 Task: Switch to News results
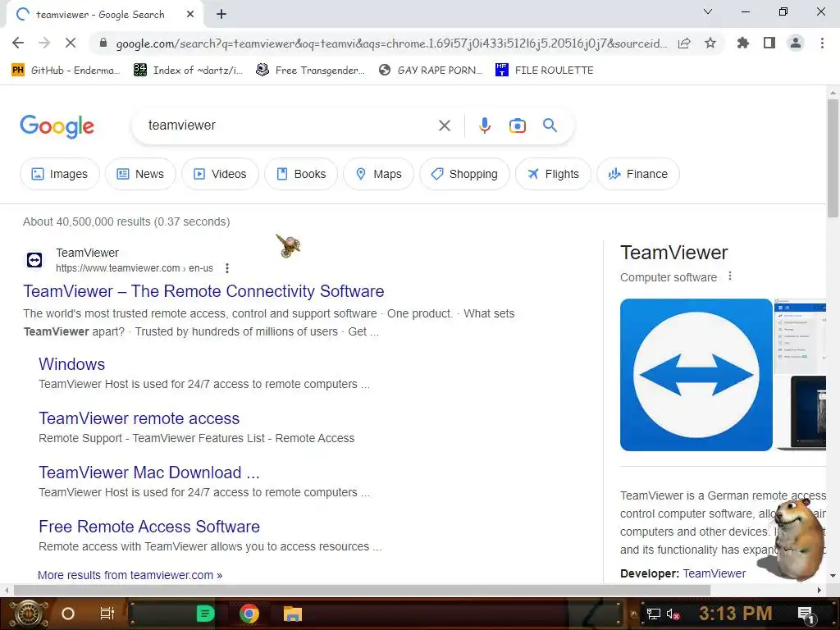(140, 174)
